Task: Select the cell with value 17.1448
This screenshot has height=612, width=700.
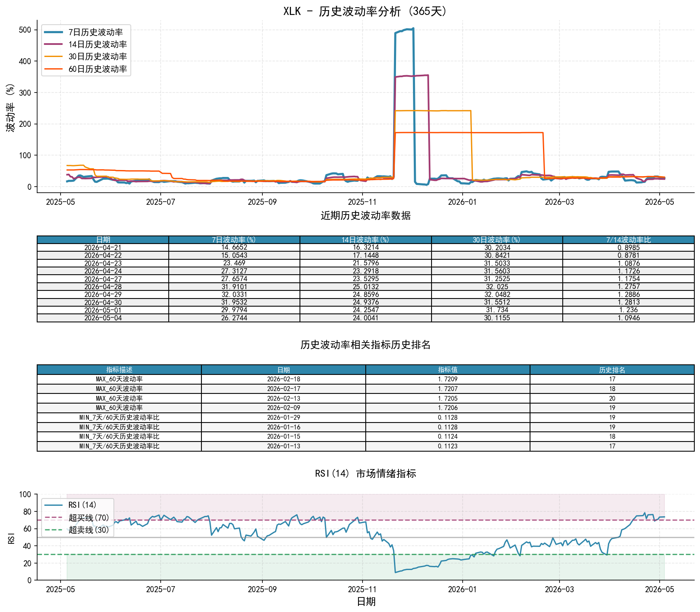Action: tap(366, 255)
